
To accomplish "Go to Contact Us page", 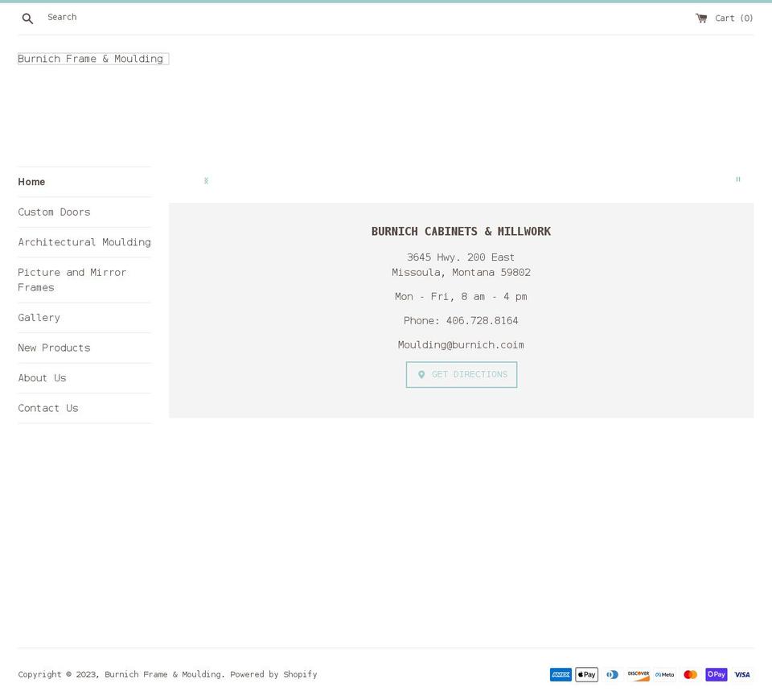I will coord(48,408).
